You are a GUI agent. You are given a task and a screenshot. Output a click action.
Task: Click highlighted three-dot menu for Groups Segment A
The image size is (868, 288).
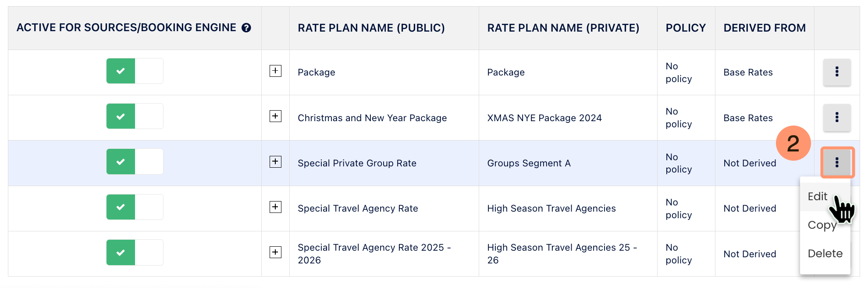coord(837,162)
